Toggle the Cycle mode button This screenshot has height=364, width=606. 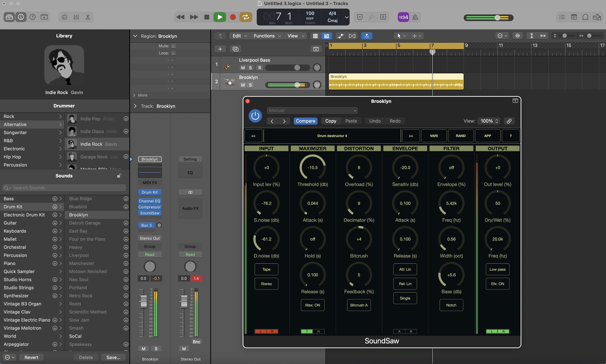pyautogui.click(x=246, y=17)
